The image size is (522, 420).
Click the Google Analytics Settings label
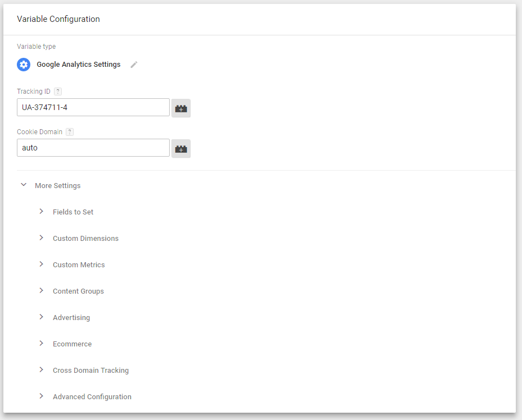(79, 65)
